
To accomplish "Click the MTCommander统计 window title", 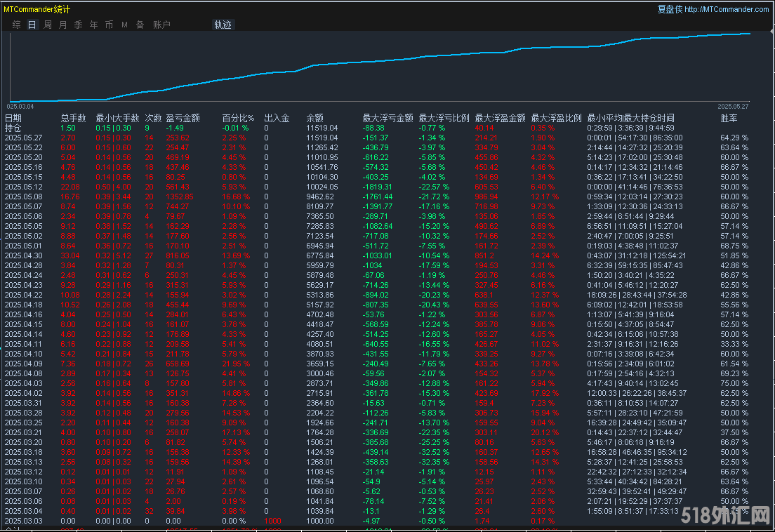I will point(37,9).
